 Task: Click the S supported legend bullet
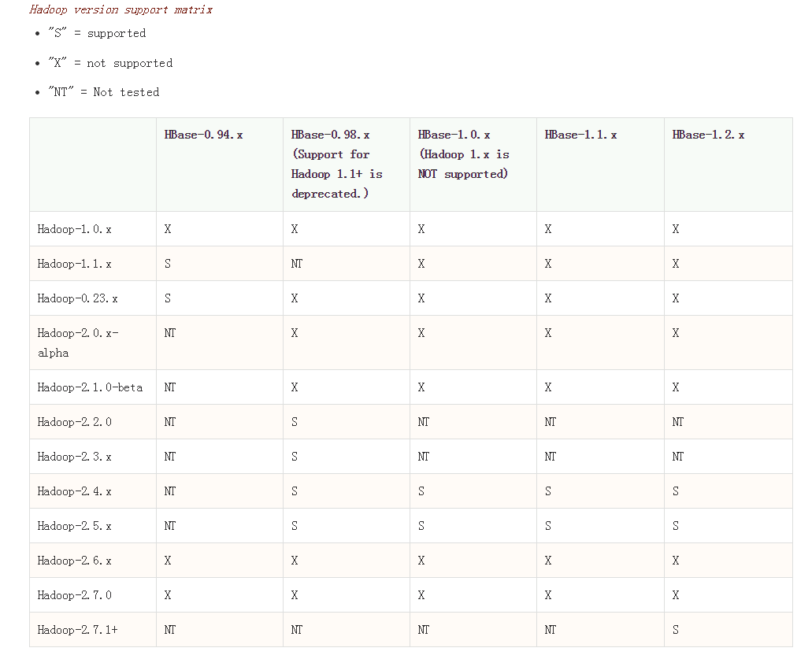pos(95,33)
